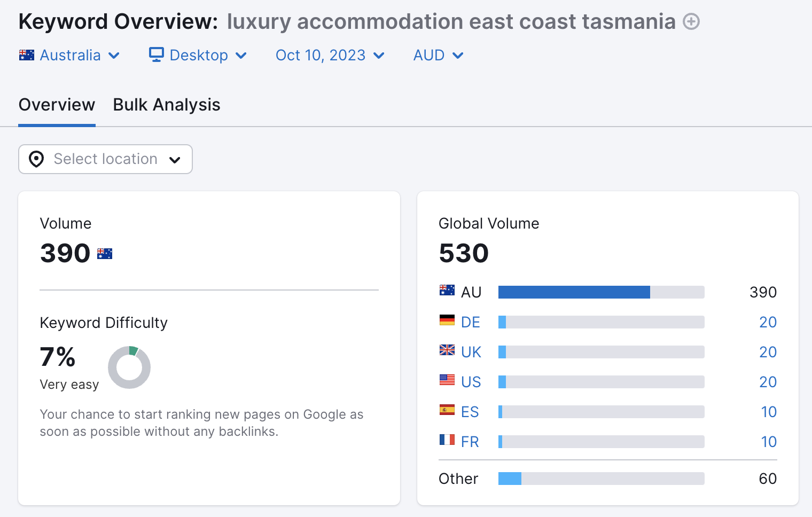The image size is (812, 517).
Task: Click the location pin icon
Action: click(x=36, y=159)
